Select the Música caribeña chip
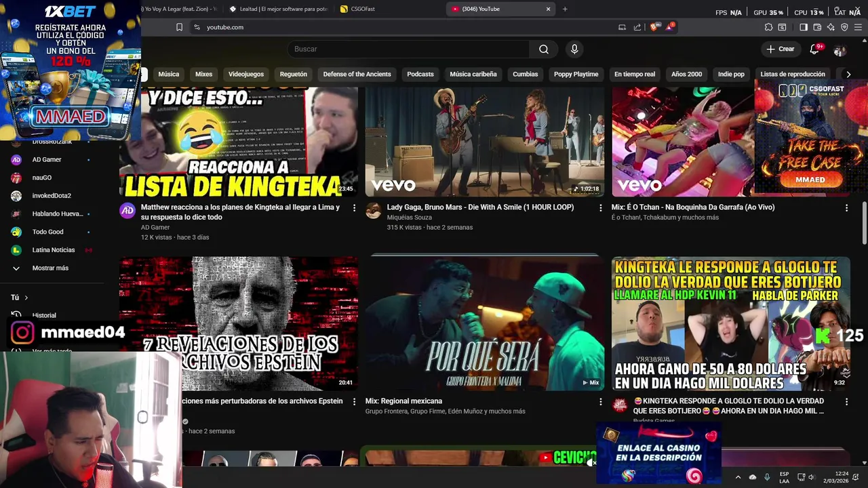This screenshot has height=488, width=868. pos(473,74)
